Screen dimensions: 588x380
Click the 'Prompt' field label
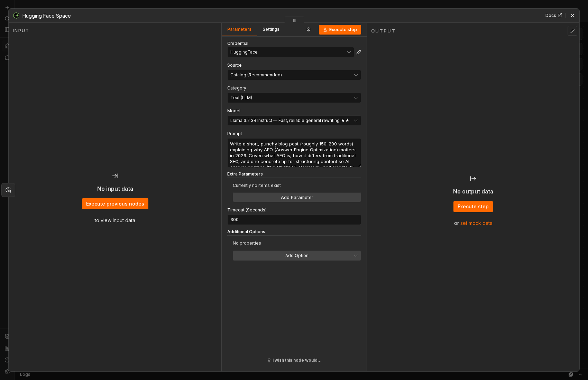pyautogui.click(x=235, y=134)
